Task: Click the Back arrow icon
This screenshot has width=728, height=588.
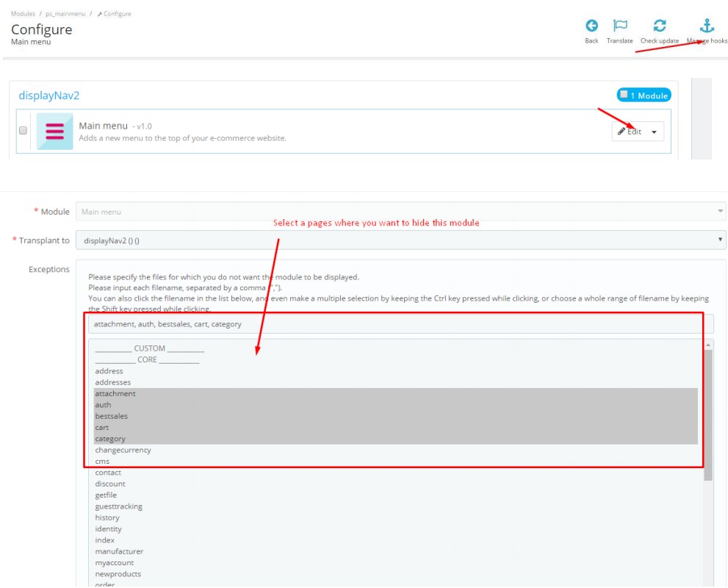Action: pos(591,26)
